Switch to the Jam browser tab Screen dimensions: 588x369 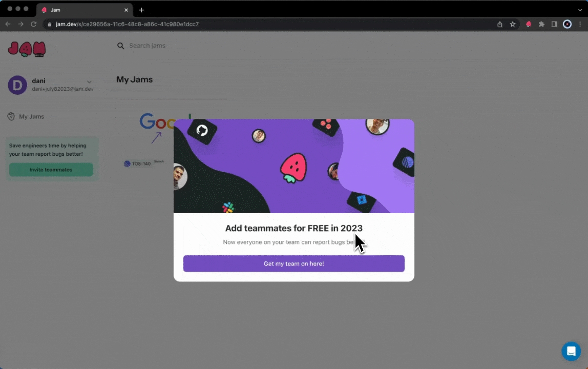pos(82,10)
